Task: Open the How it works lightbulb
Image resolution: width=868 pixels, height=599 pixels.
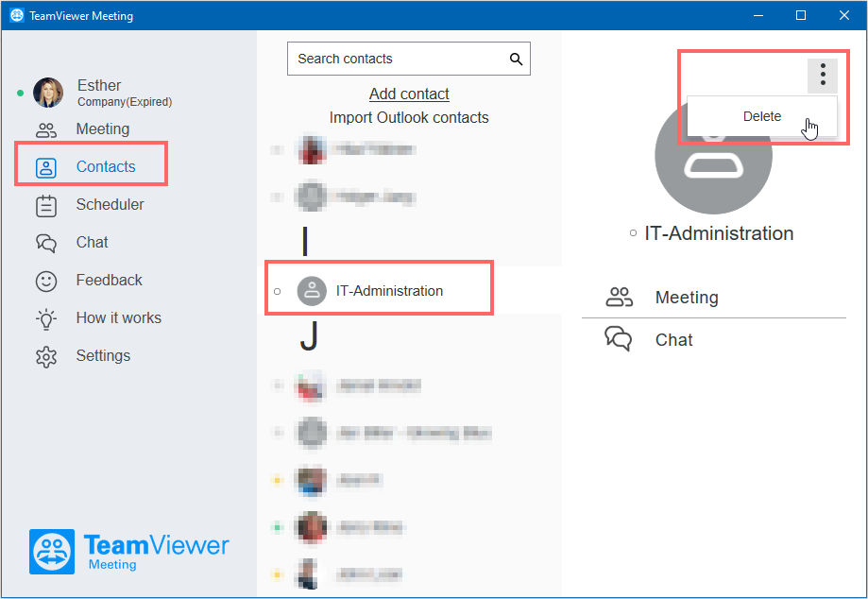Action: click(46, 319)
